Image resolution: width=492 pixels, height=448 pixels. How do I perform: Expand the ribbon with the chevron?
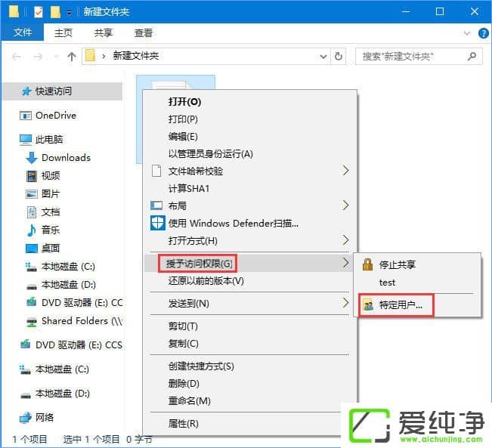click(467, 33)
